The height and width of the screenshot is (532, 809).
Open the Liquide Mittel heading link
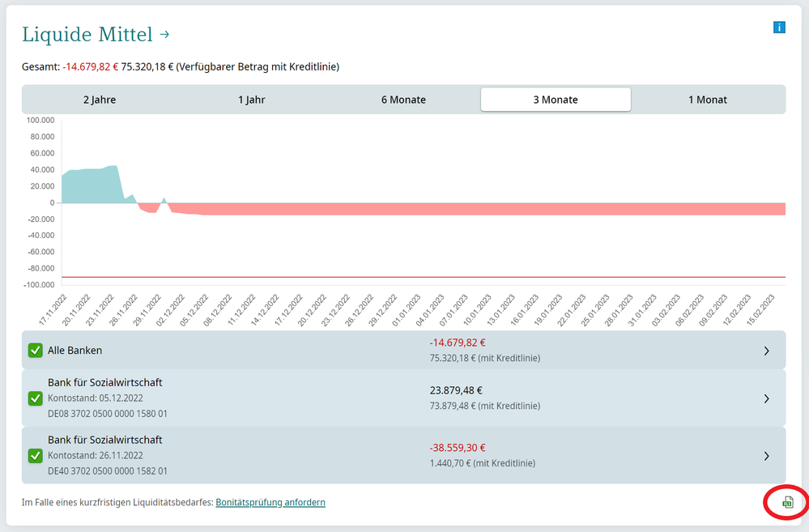click(87, 34)
